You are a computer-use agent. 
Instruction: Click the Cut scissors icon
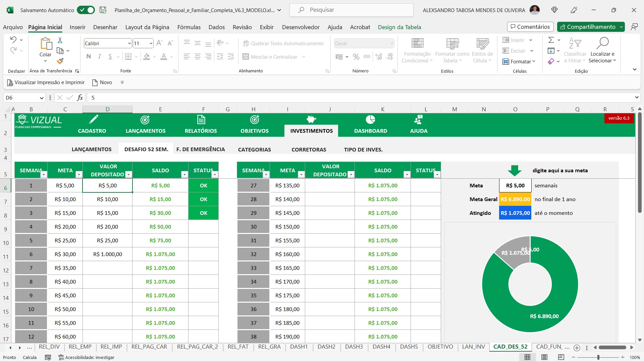(60, 40)
